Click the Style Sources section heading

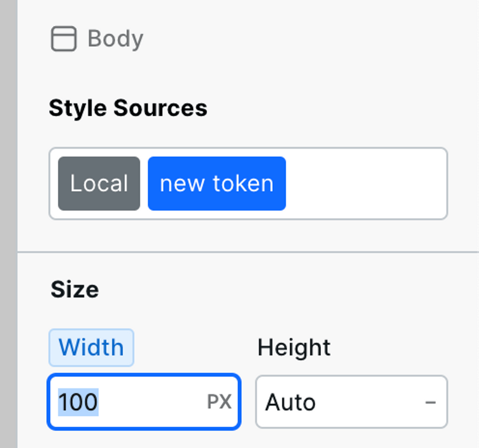coord(128,108)
